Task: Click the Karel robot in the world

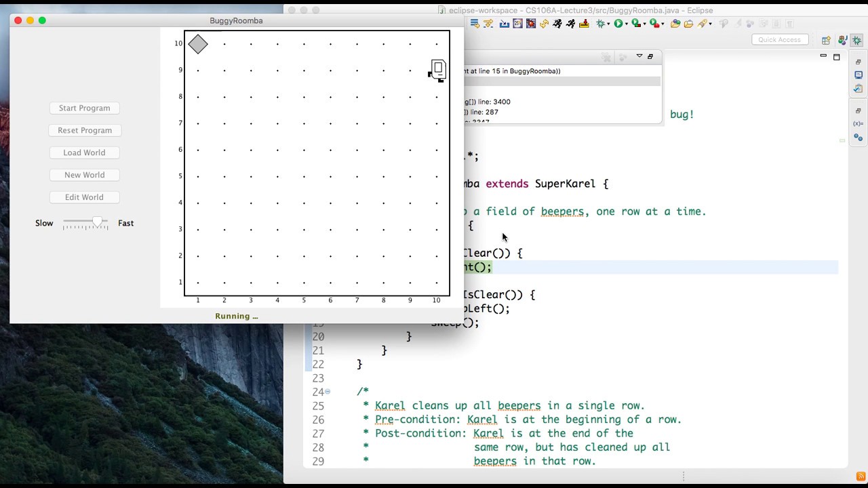Action: coord(437,70)
